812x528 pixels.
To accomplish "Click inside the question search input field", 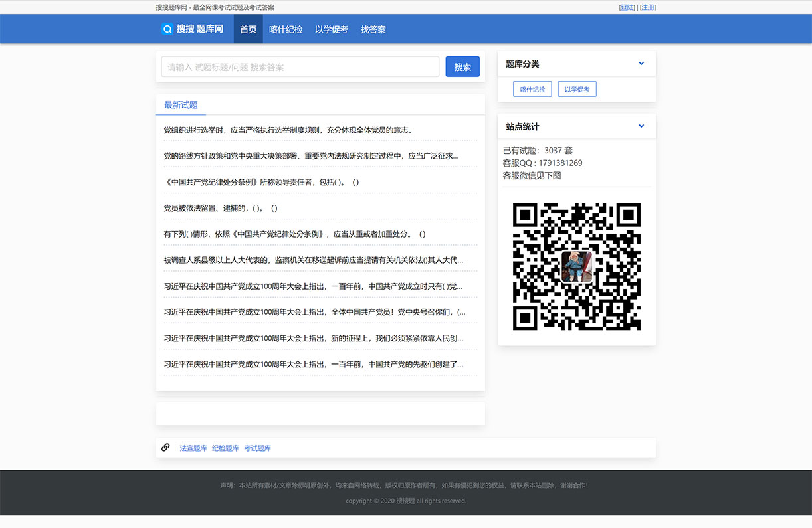I will tap(300, 66).
